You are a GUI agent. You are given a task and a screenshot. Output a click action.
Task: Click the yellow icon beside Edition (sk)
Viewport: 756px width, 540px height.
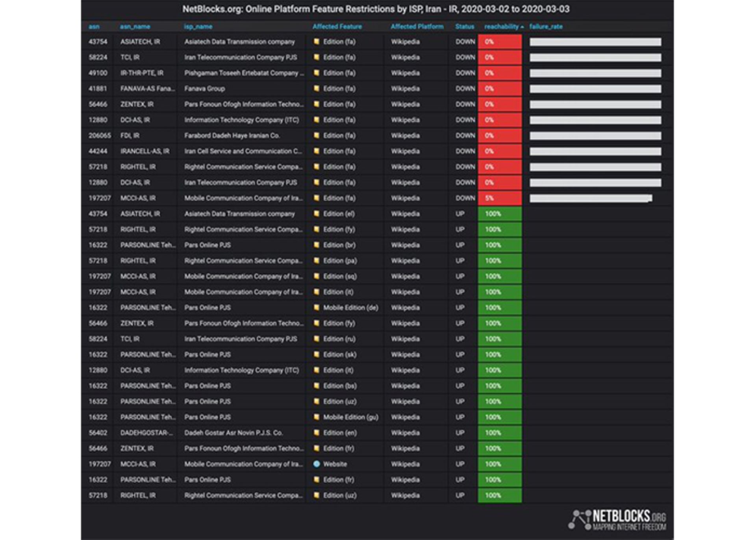[316, 354]
